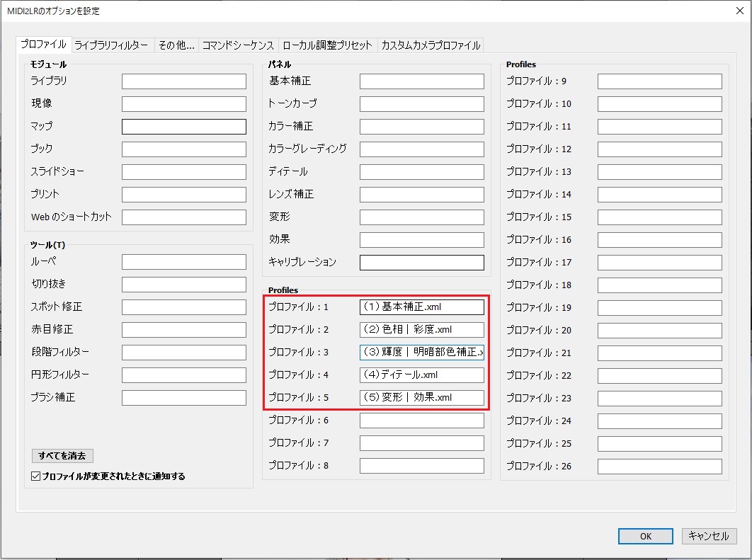Go to the カスタムカメラプロファイル tab
The height and width of the screenshot is (560, 752).
(x=431, y=45)
